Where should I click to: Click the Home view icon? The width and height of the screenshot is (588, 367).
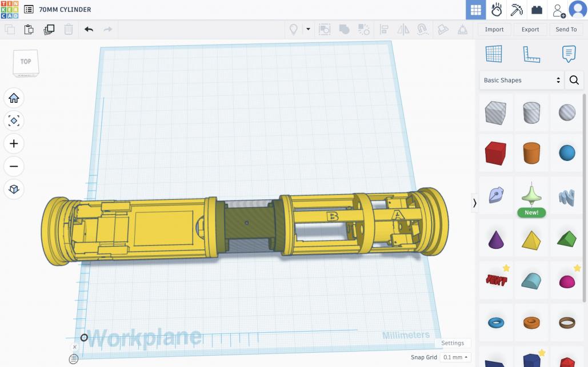point(14,98)
